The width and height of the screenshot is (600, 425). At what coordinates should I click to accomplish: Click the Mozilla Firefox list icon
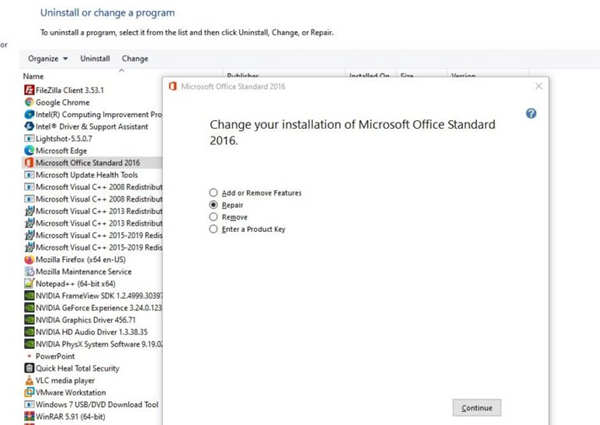click(28, 259)
